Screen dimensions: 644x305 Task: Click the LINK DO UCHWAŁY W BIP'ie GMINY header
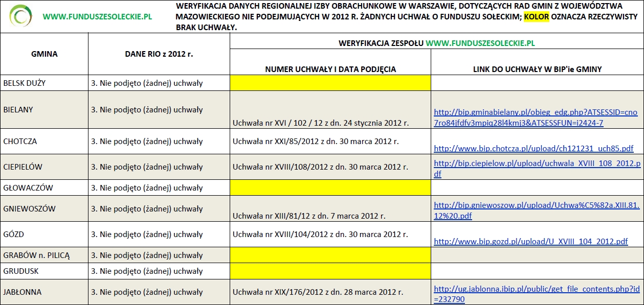click(537, 69)
